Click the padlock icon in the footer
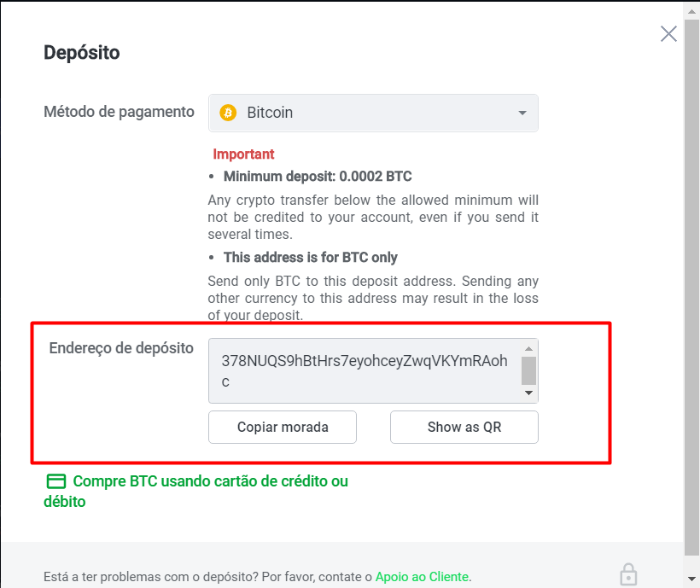The height and width of the screenshot is (588, 700). click(x=628, y=574)
